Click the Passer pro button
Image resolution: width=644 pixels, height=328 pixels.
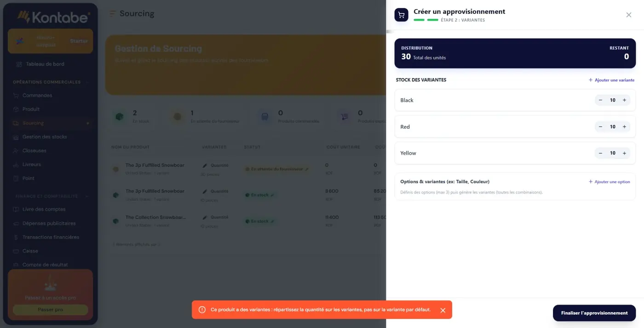(x=50, y=310)
